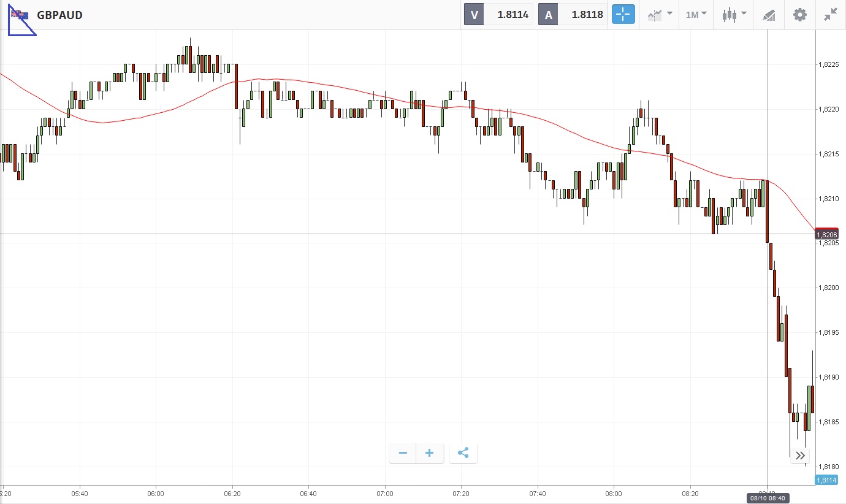Click the 1,8206 moving average price tag

tap(828, 234)
